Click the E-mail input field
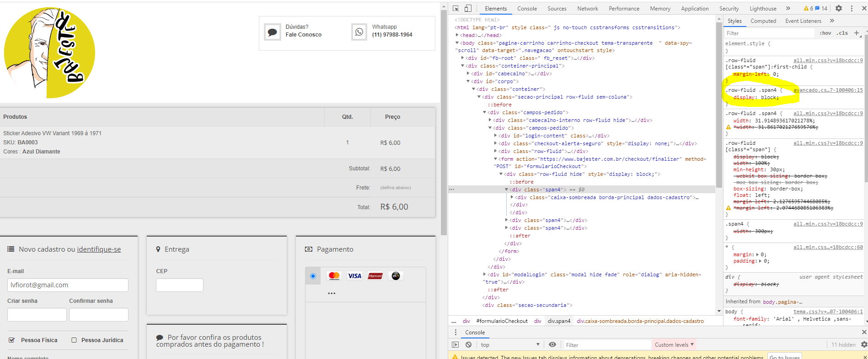Image resolution: width=868 pixels, height=359 pixels. 68,285
